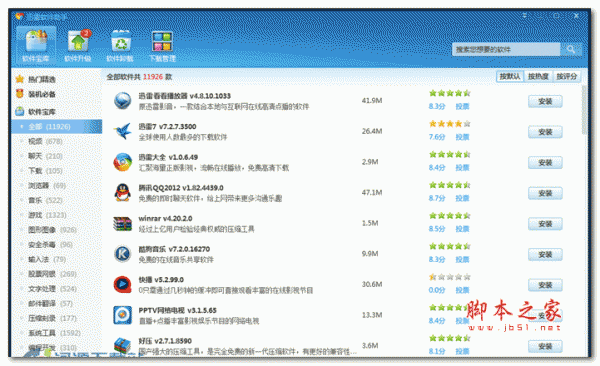The image size is (600, 366).
Task: Click the 8.7分 score of 腾讯QQ2012
Action: (437, 198)
